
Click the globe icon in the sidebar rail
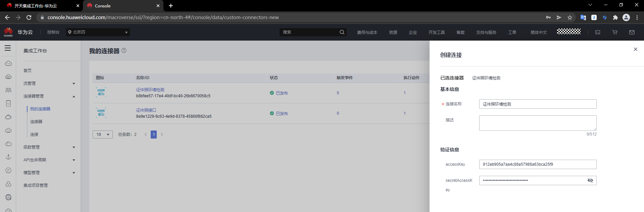[x=8, y=197]
